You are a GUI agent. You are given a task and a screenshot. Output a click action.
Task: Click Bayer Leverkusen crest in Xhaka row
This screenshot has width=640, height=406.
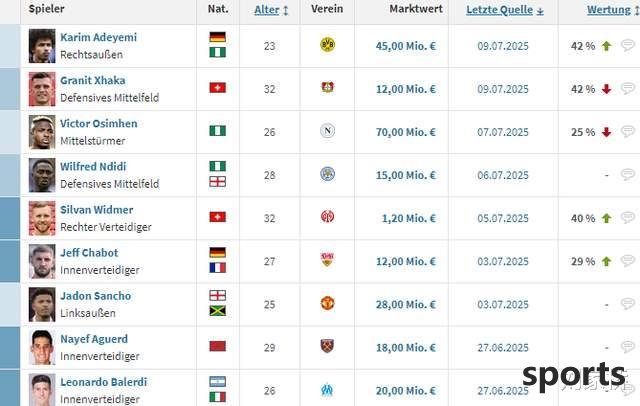(x=327, y=87)
